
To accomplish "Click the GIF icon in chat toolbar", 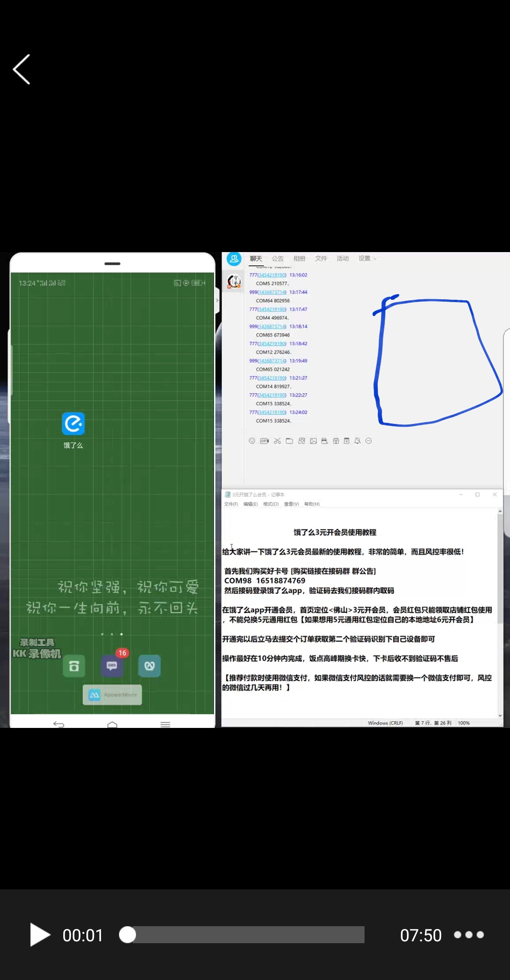I will click(x=264, y=441).
